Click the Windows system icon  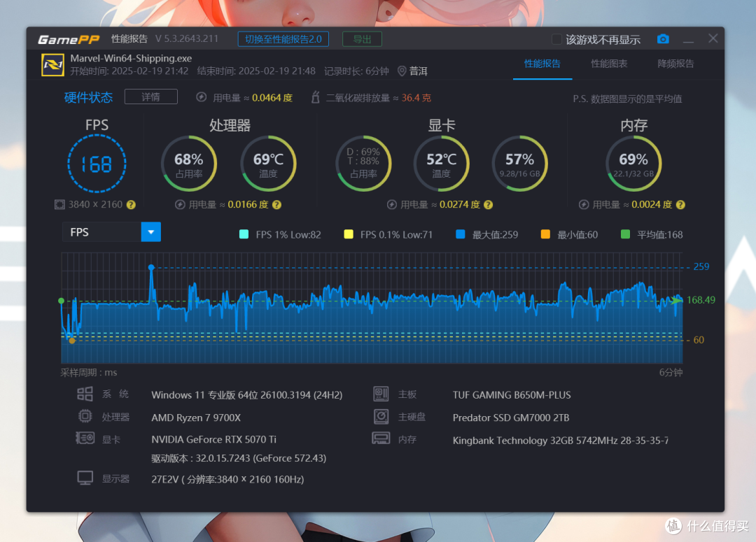point(85,394)
